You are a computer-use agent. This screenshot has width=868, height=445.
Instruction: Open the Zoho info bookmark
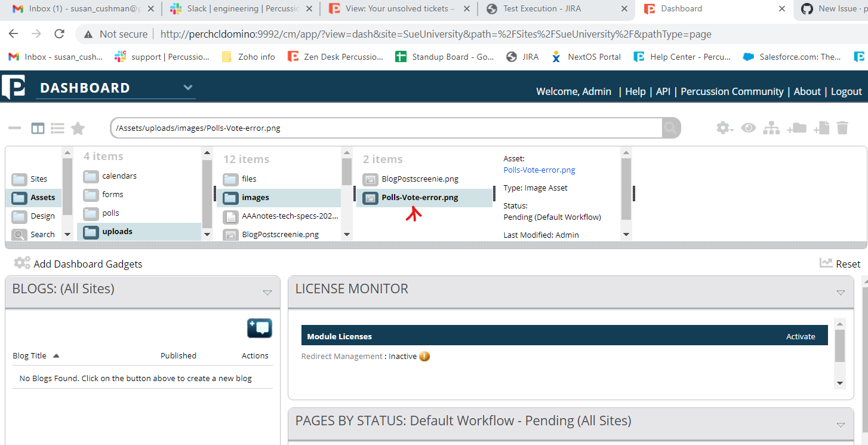[248, 57]
